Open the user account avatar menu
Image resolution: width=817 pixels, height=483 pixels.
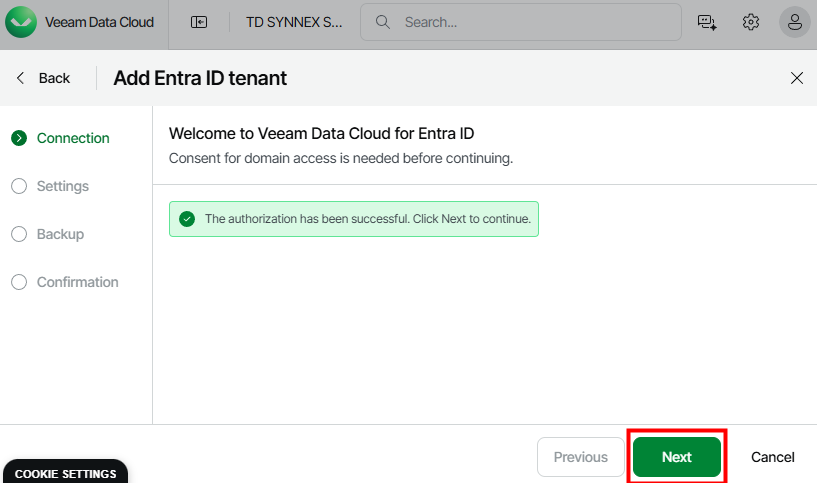(x=794, y=22)
